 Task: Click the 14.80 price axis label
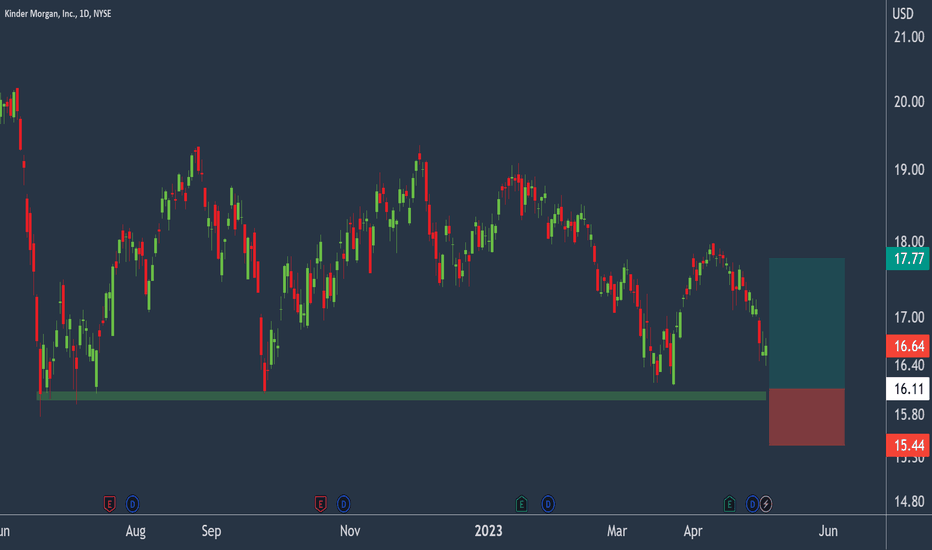[x=909, y=502]
